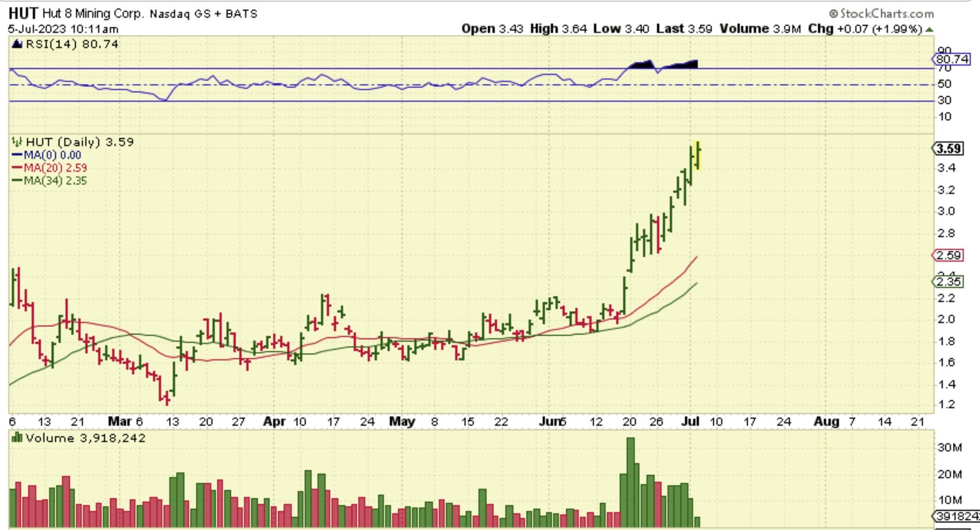Click the green 2.35 MA(34) price tag
This screenshot has height=530, width=980.
[948, 282]
